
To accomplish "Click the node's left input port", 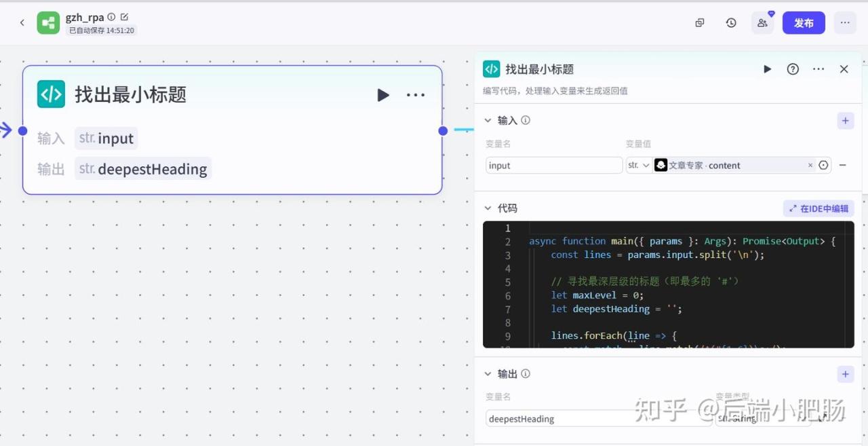I will 22,130.
